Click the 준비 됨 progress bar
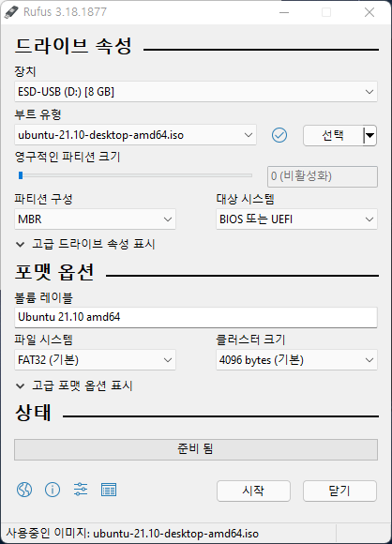Viewport: 392px width, 544px height. [196, 449]
